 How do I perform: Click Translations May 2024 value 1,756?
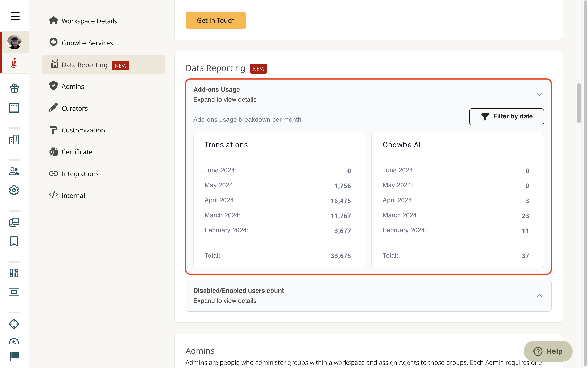pos(342,186)
